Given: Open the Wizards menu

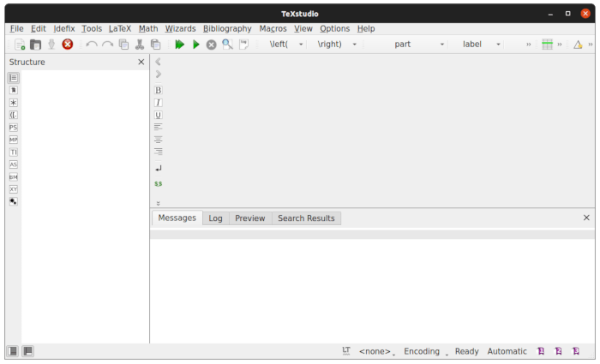Looking at the screenshot, I should (180, 28).
